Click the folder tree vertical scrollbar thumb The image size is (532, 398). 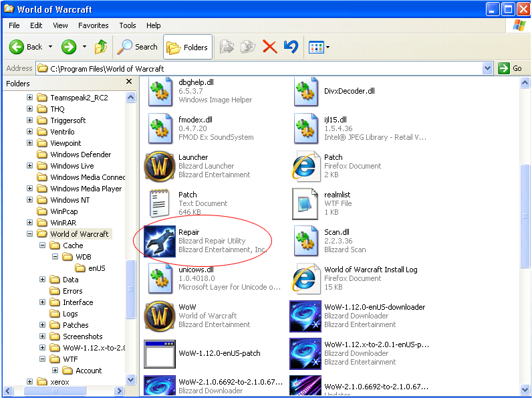coord(130,290)
